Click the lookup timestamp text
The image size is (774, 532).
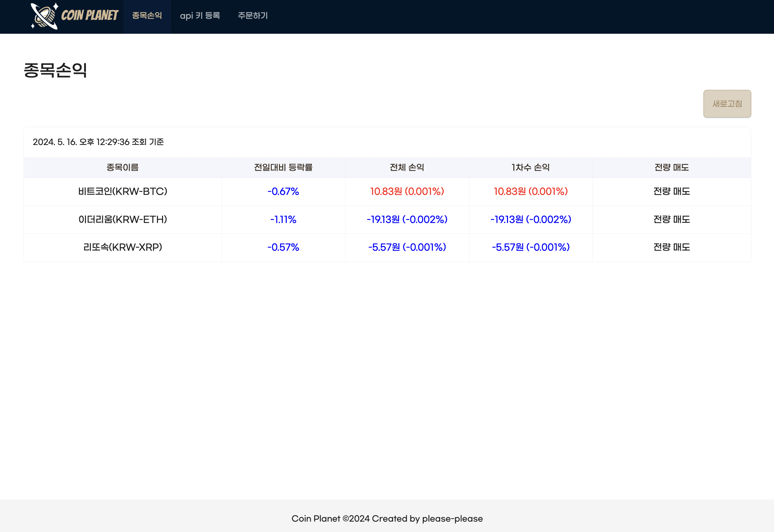(x=98, y=142)
